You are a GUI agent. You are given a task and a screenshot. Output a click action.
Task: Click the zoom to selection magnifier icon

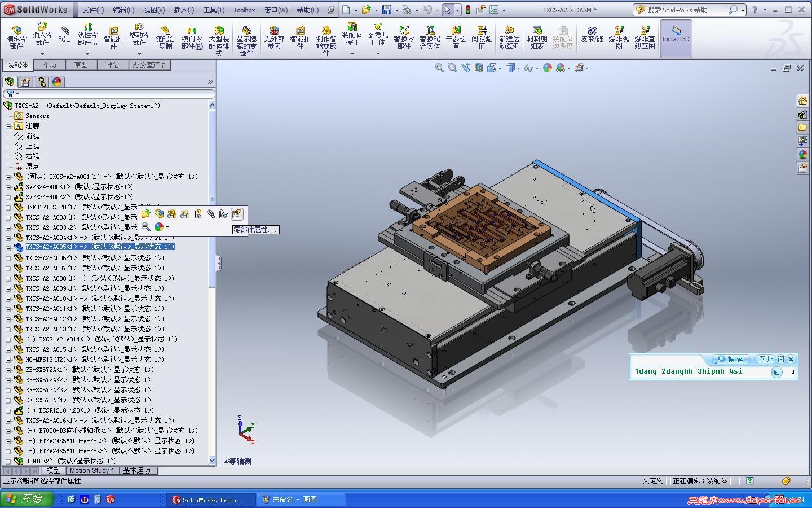(146, 227)
